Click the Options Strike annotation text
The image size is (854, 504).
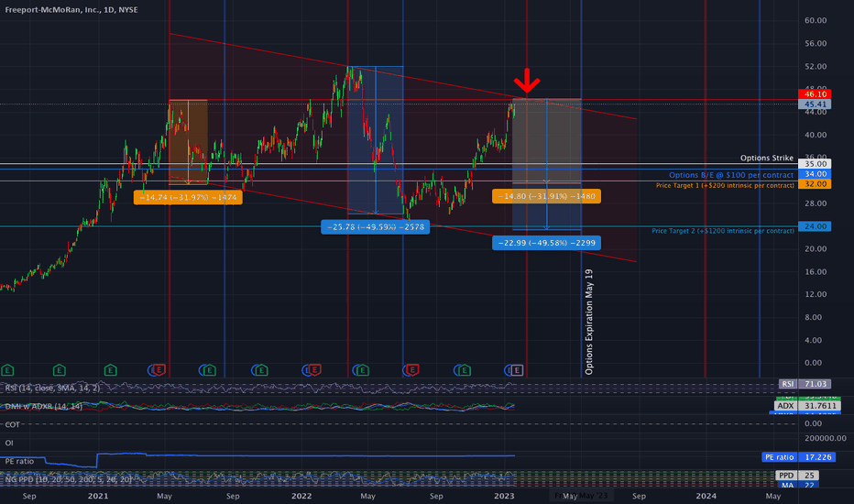[x=766, y=158]
